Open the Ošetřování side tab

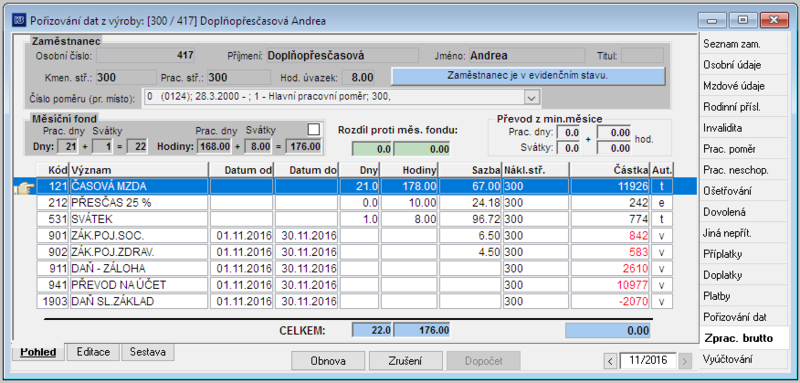743,191
